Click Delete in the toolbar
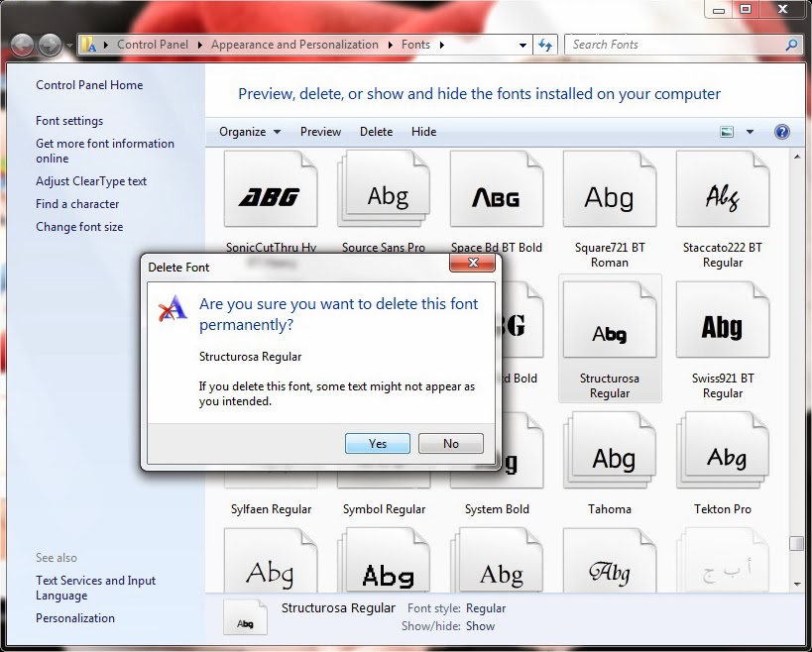812x652 pixels. (x=377, y=132)
